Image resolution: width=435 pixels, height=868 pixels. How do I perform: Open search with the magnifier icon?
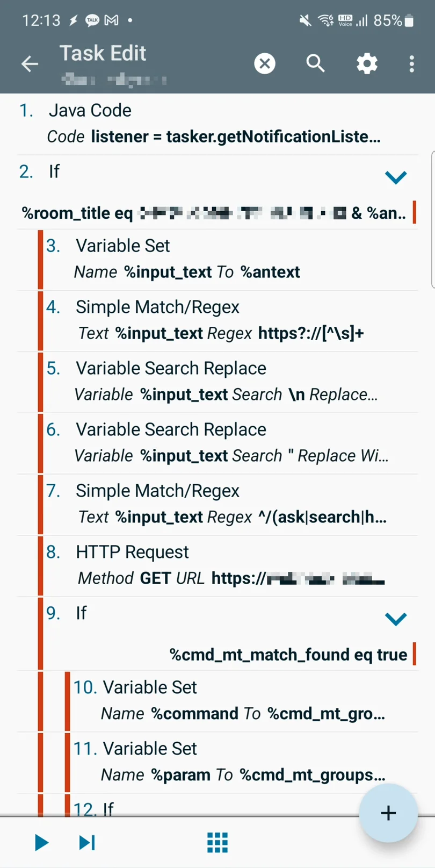316,63
